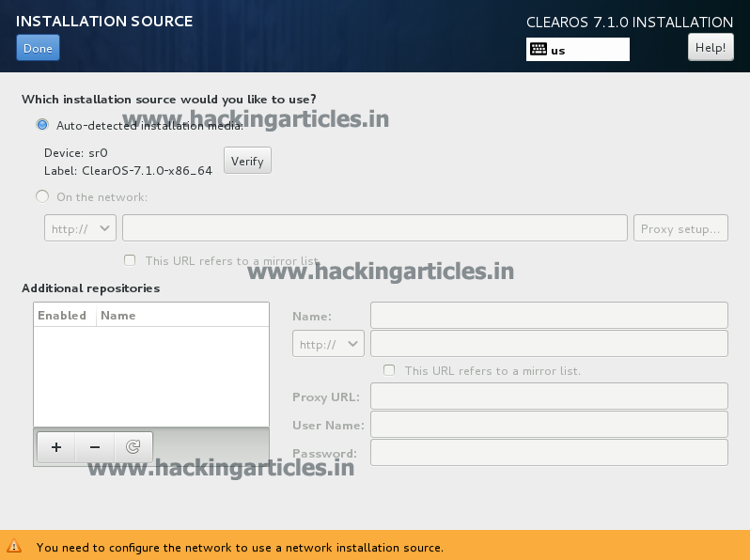Open the network source http:// protocol dropdown
Screen dimensions: 750x560
click(80, 228)
